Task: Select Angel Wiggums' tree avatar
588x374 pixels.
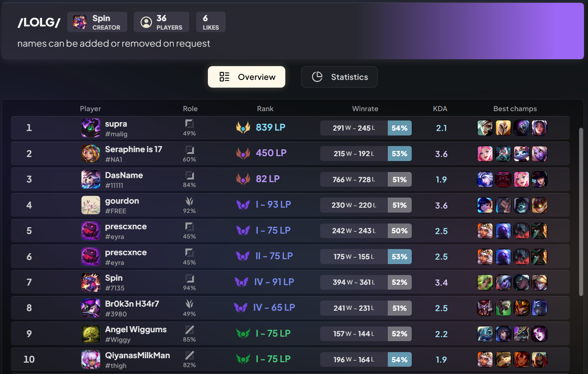Action: (91, 334)
